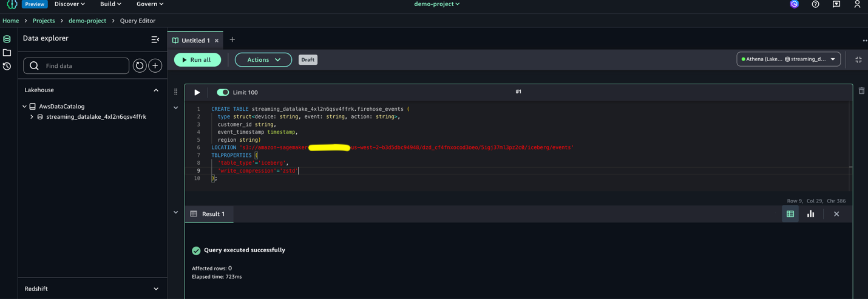Open the folder icon in left sidebar
The height and width of the screenshot is (300, 868).
pos(7,53)
